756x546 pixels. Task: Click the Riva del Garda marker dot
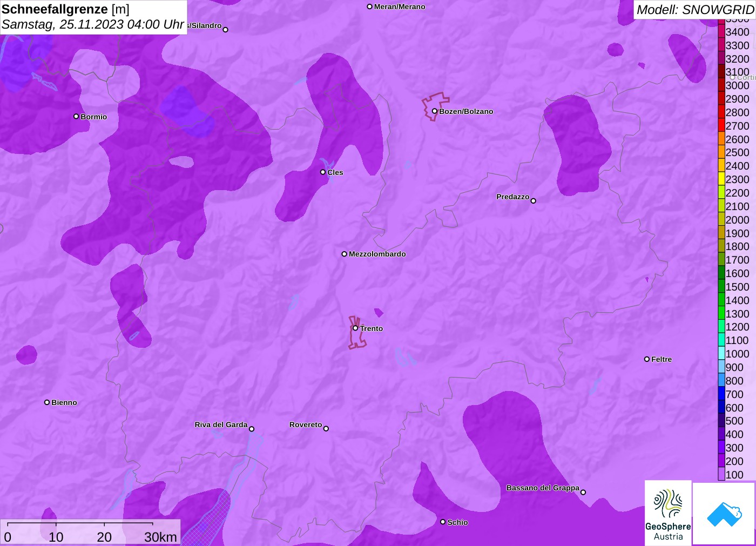(252, 429)
